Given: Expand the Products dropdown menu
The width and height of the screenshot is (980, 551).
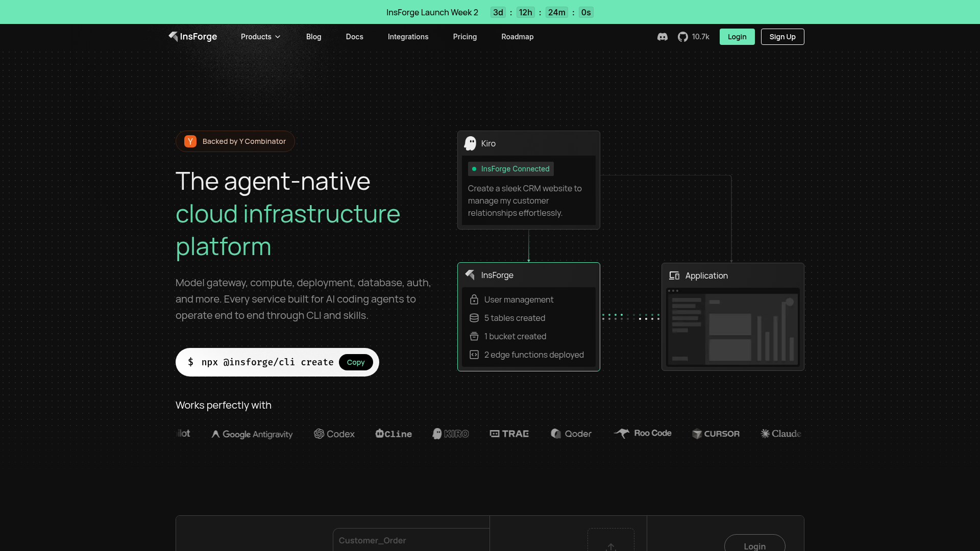Looking at the screenshot, I should tap(261, 37).
